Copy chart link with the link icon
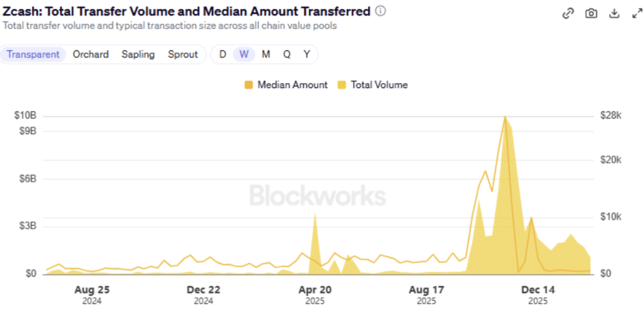 click(x=568, y=13)
